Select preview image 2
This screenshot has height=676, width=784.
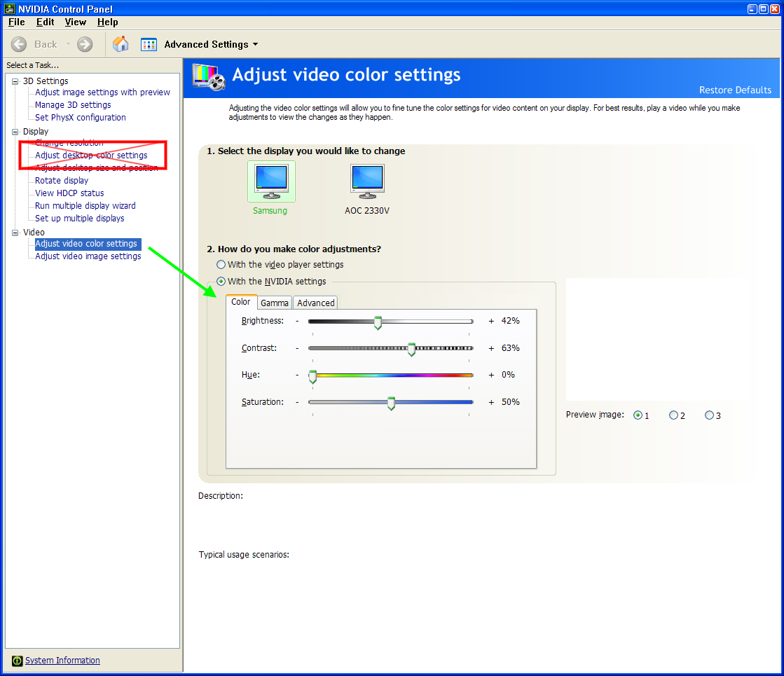tap(673, 415)
